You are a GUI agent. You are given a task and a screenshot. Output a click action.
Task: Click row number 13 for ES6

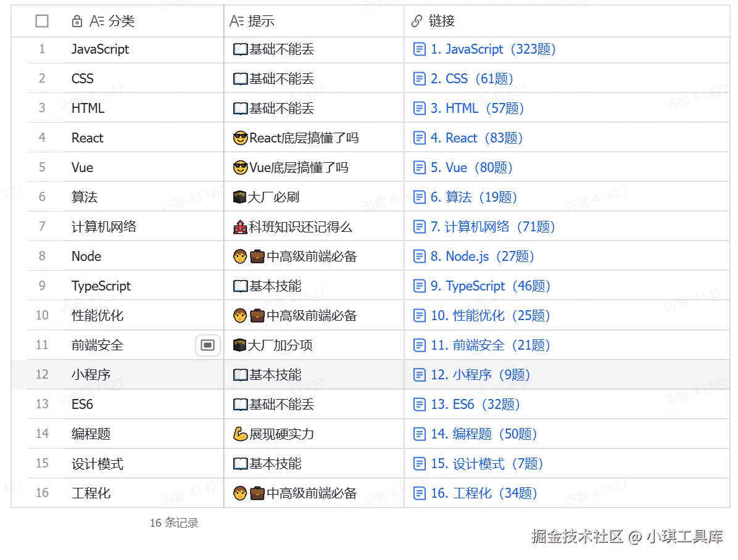42,404
